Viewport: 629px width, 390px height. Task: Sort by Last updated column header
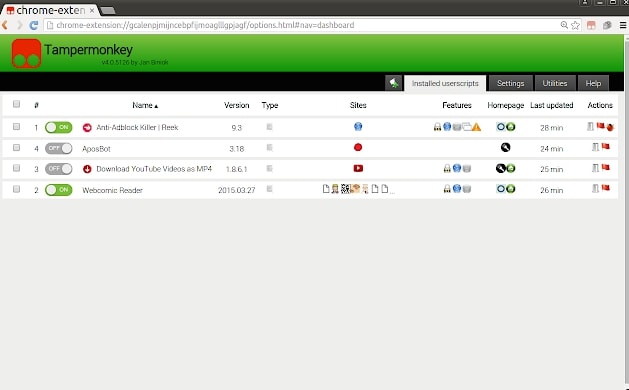pyautogui.click(x=552, y=105)
